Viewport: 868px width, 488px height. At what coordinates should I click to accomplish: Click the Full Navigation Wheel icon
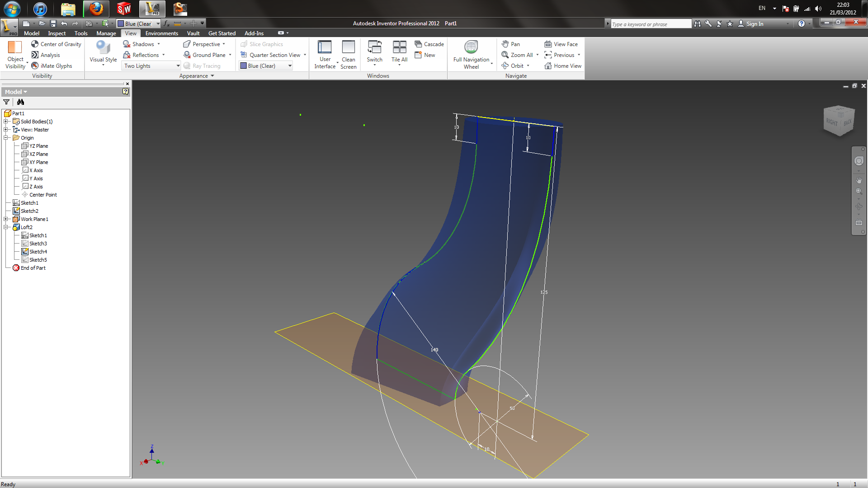471,47
